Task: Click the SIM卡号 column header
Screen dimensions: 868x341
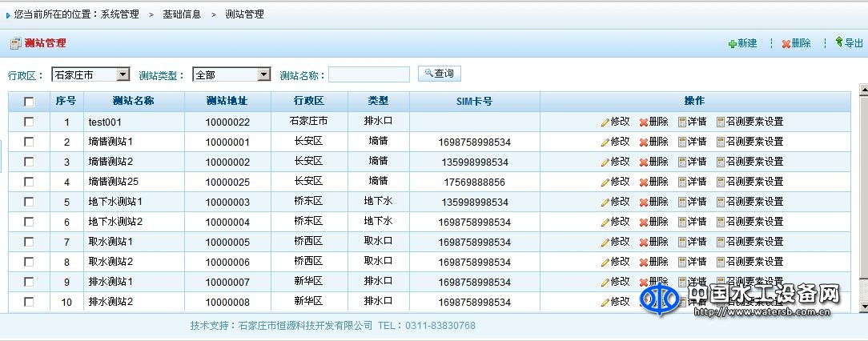Action: click(474, 102)
